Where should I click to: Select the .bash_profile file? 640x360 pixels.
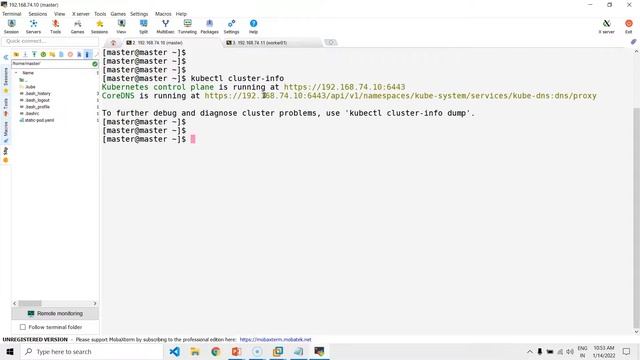point(35,107)
